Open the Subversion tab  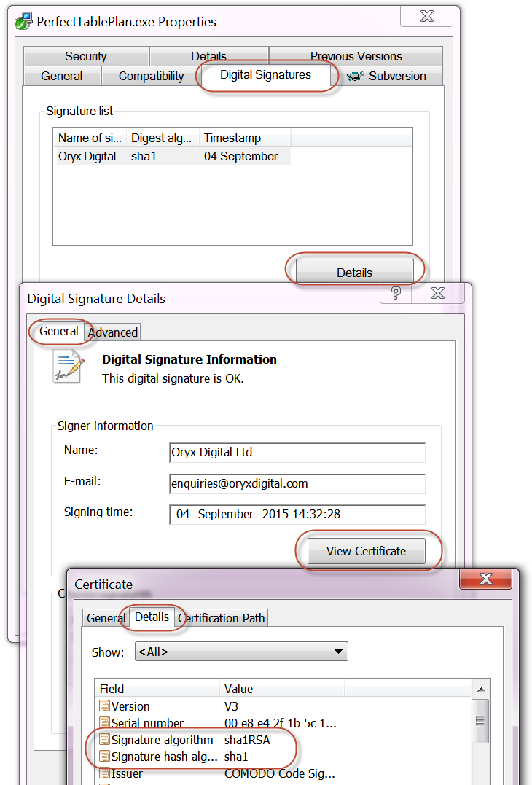[386, 76]
